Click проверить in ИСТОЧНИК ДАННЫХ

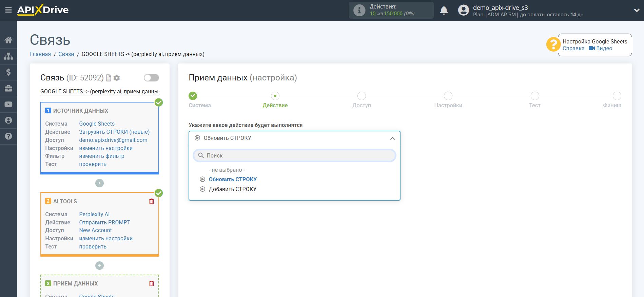[x=93, y=164]
